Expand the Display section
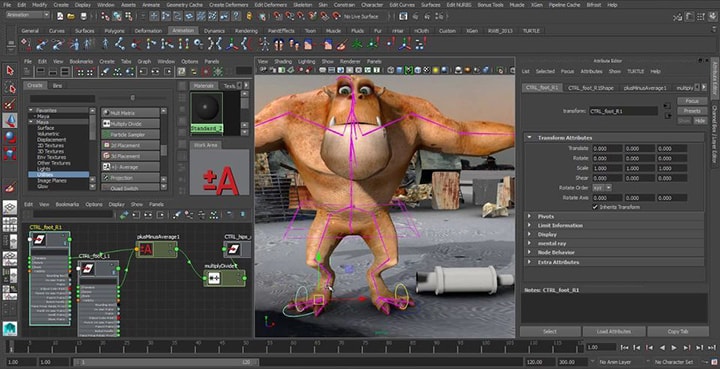720x369 pixels. [529, 234]
